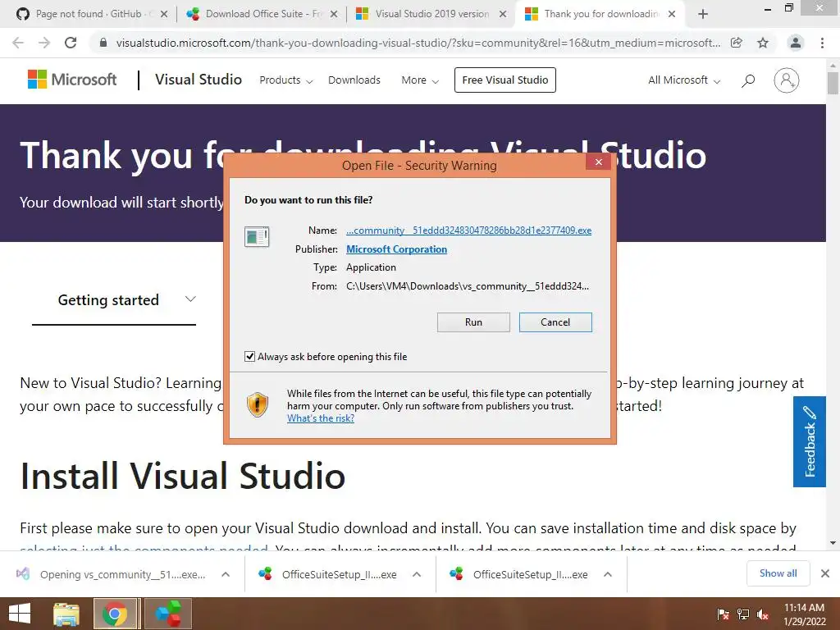Expand the Products menu
This screenshot has height=630, width=840.
285,80
